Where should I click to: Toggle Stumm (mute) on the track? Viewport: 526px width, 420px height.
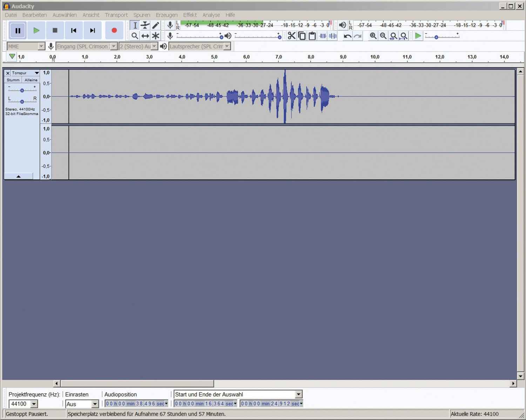coord(13,80)
